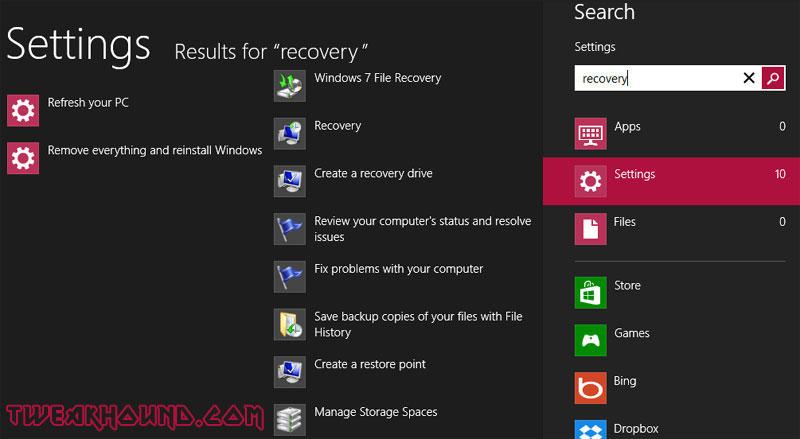Select the Store app icon
This screenshot has width=800, height=439.
pyautogui.click(x=590, y=292)
